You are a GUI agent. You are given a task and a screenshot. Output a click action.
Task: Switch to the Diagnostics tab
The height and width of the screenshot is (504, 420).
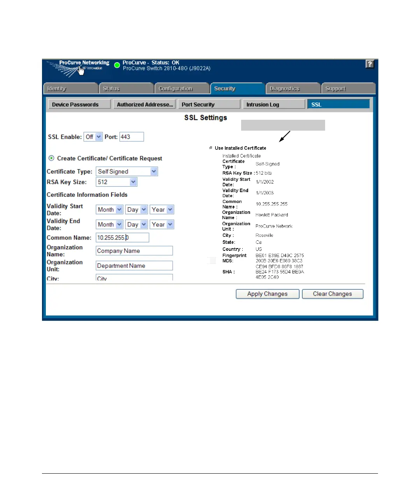(x=293, y=88)
